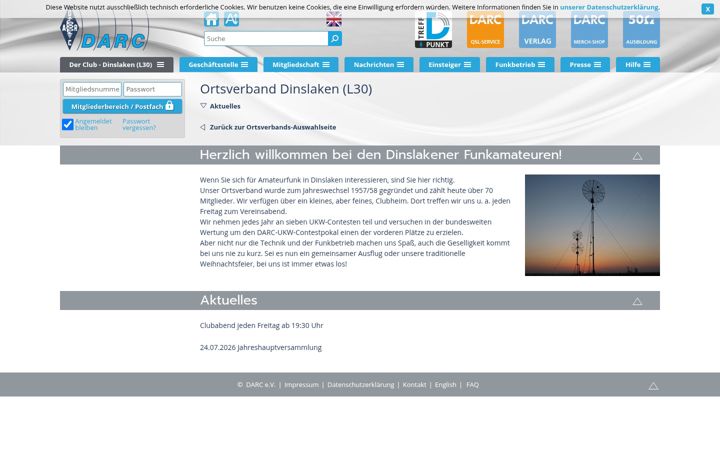The image size is (720, 450).
Task: Open the Presse menu
Action: pyautogui.click(x=585, y=65)
